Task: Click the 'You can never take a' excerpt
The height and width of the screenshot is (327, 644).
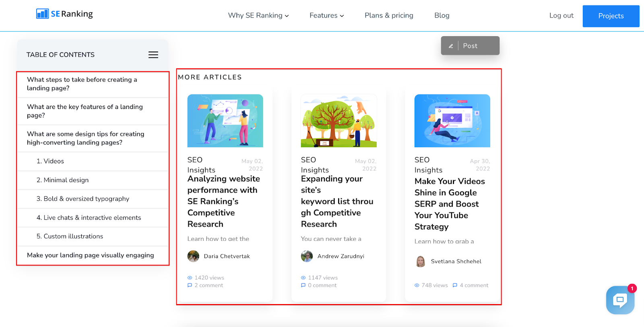Action: 331,239
